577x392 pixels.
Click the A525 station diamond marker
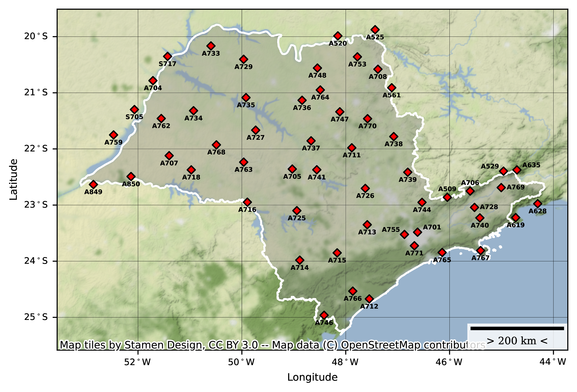coord(375,29)
